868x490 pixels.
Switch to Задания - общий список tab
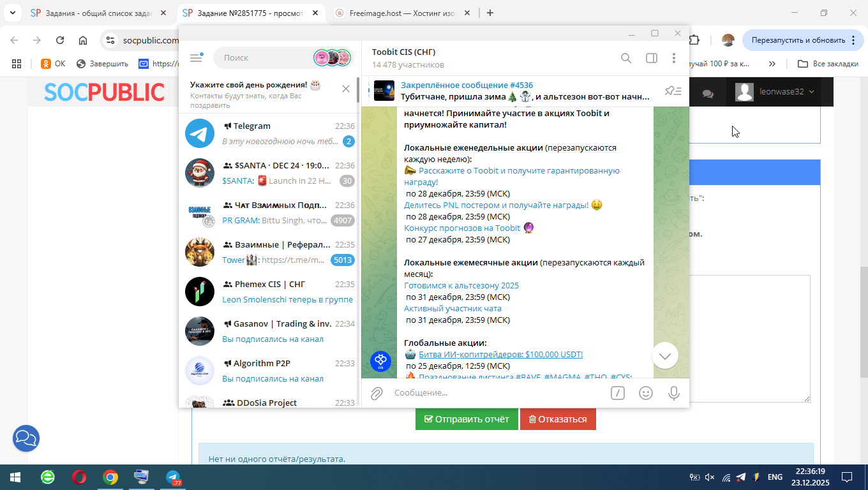coord(100,13)
